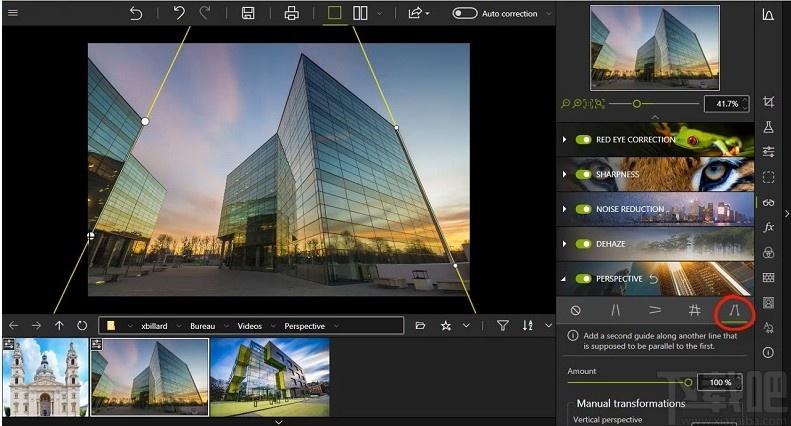Click the revert to original arrow icon

click(136, 13)
